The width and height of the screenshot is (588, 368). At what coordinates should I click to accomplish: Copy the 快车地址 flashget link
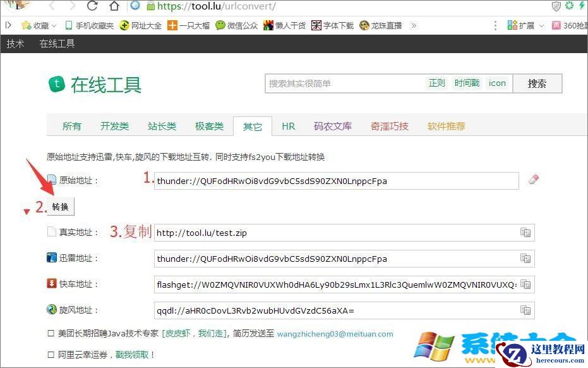[525, 284]
